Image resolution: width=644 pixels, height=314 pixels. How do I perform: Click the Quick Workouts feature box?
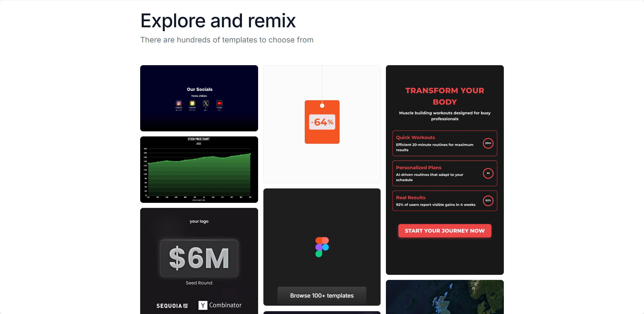point(444,143)
